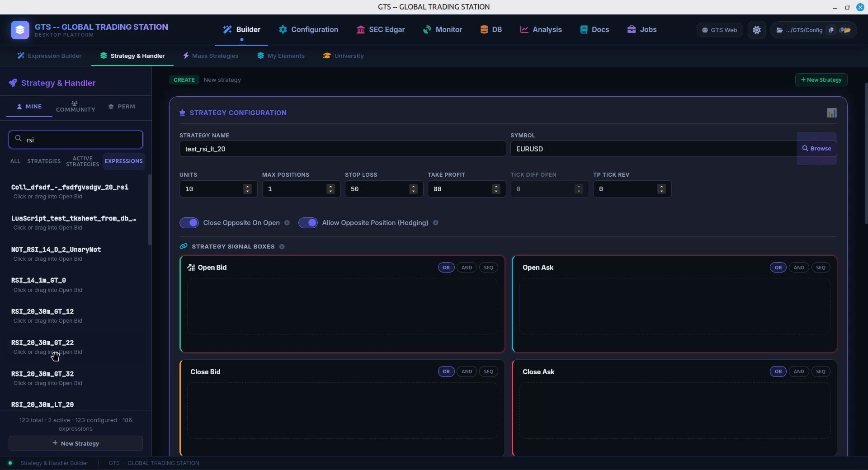Switch to the PERM list tab
868x470 pixels.
coord(122,107)
